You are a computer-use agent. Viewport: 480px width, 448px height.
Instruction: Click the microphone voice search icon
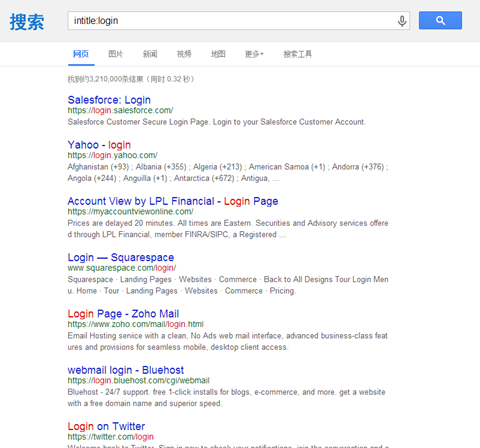coord(402,21)
